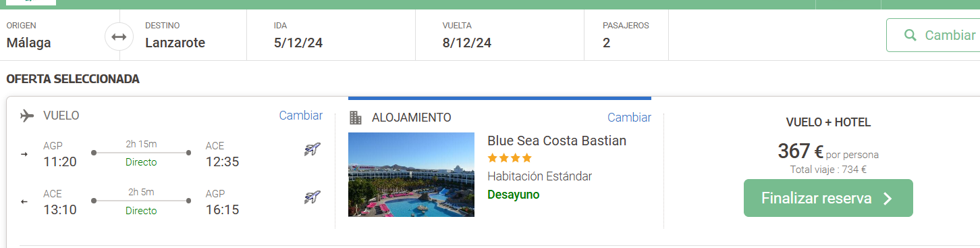Click the building icon beside ALOJAMIENTO
Image resolution: width=980 pixels, height=248 pixels.
(x=355, y=118)
